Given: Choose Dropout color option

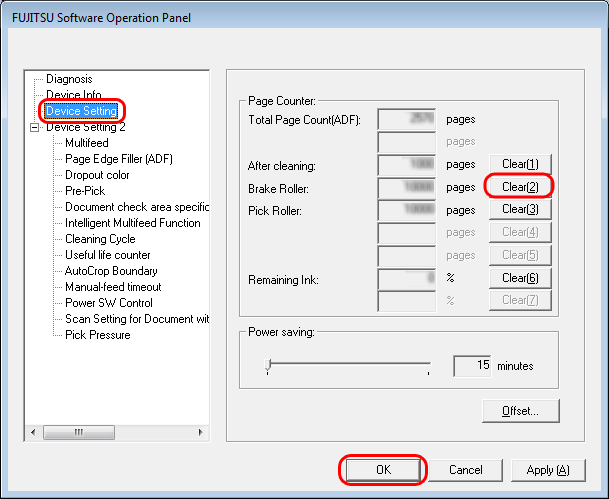Looking at the screenshot, I should 97,175.
